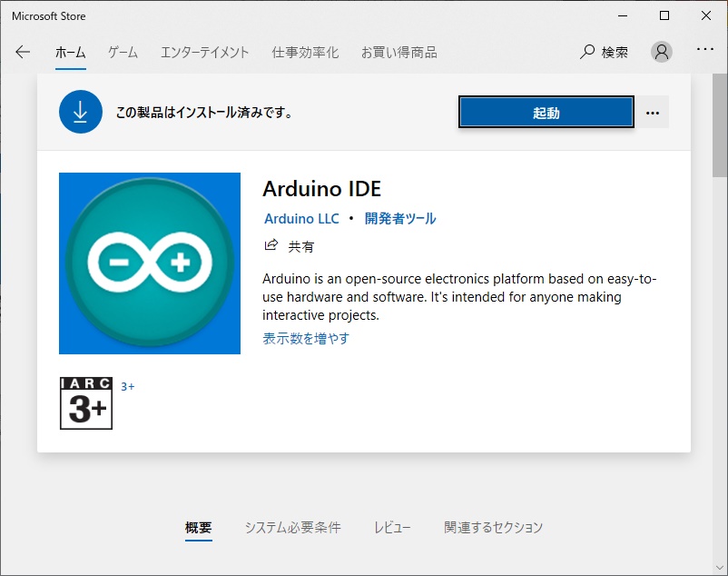Open the user account profile icon
The height and width of the screenshot is (576, 728).
[661, 52]
